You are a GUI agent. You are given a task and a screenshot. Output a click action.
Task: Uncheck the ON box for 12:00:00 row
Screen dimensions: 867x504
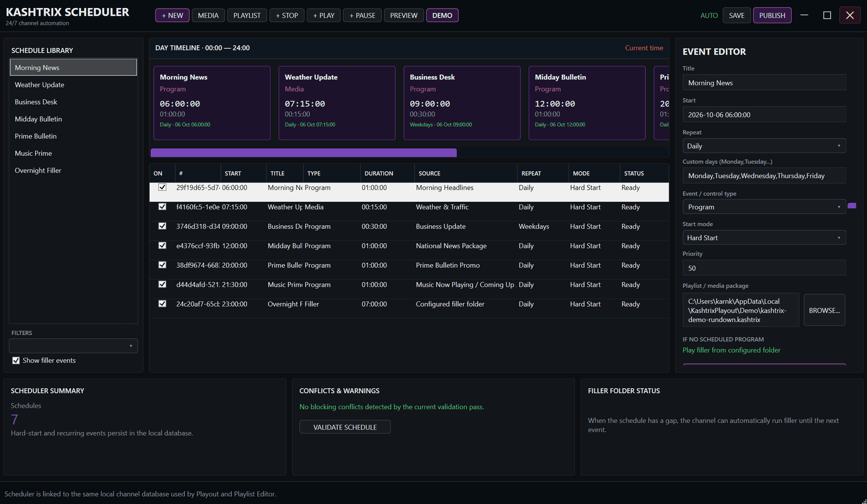click(x=162, y=246)
